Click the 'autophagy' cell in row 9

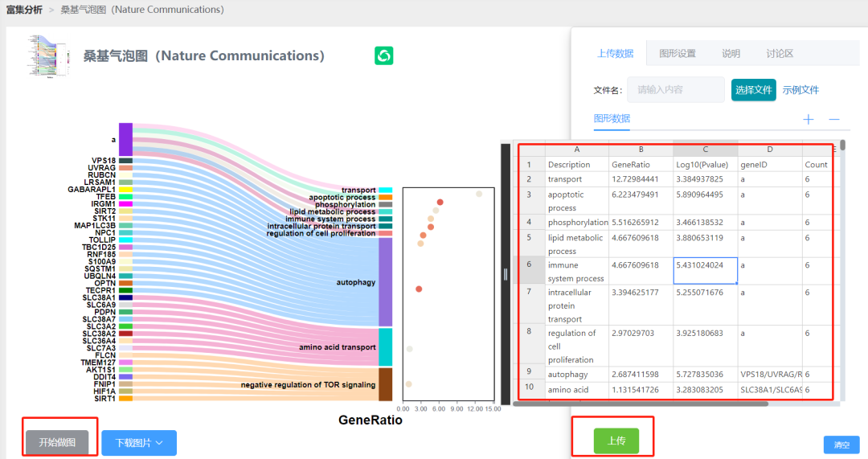click(x=577, y=375)
